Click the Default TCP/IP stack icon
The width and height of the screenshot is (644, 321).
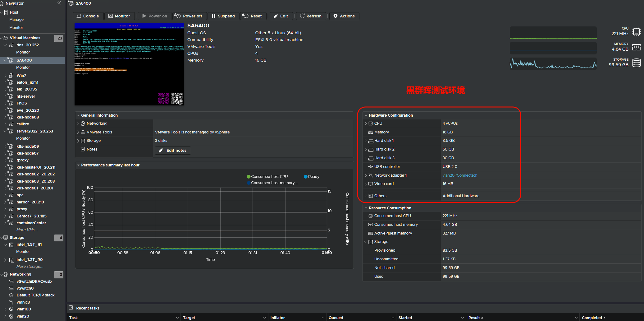coord(11,295)
